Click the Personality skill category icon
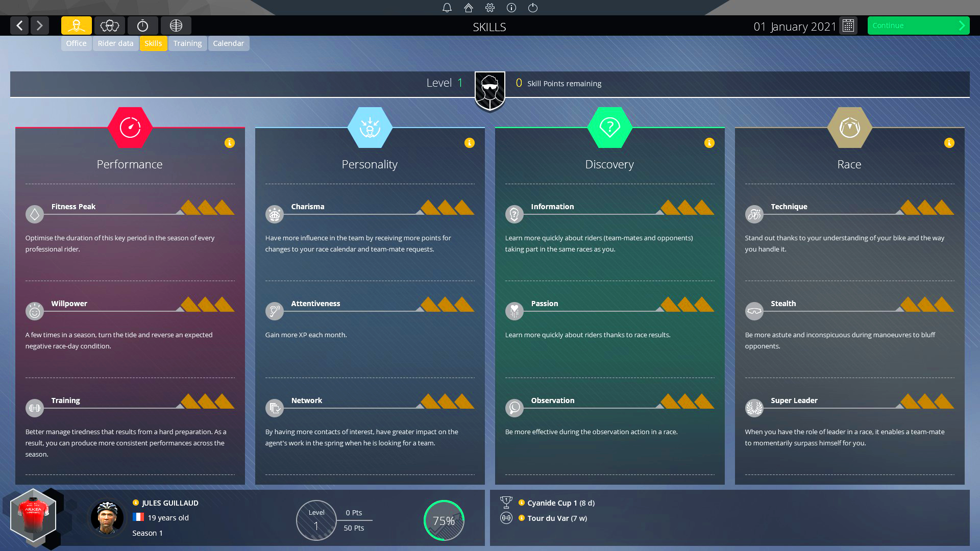The width and height of the screenshot is (980, 551). click(x=370, y=127)
